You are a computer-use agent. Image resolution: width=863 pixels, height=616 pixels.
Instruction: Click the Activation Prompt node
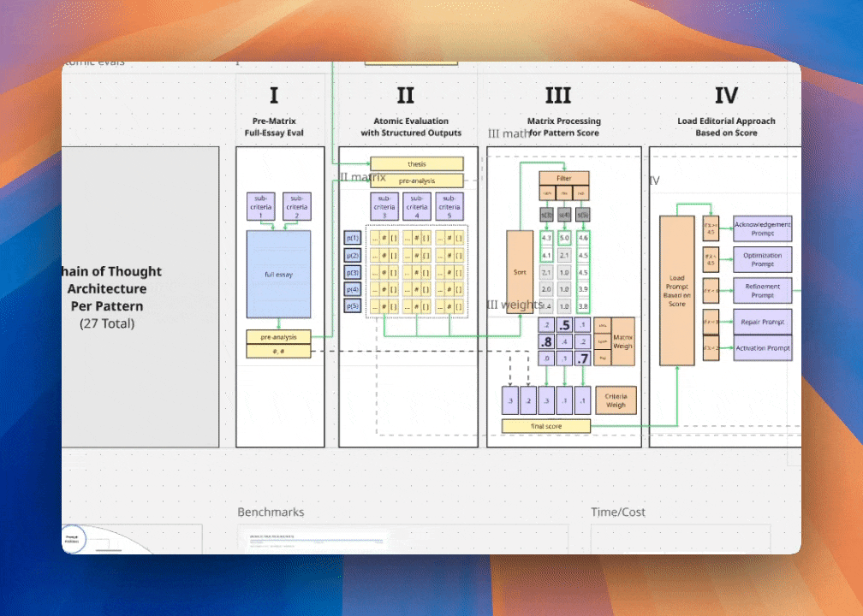pos(762,348)
